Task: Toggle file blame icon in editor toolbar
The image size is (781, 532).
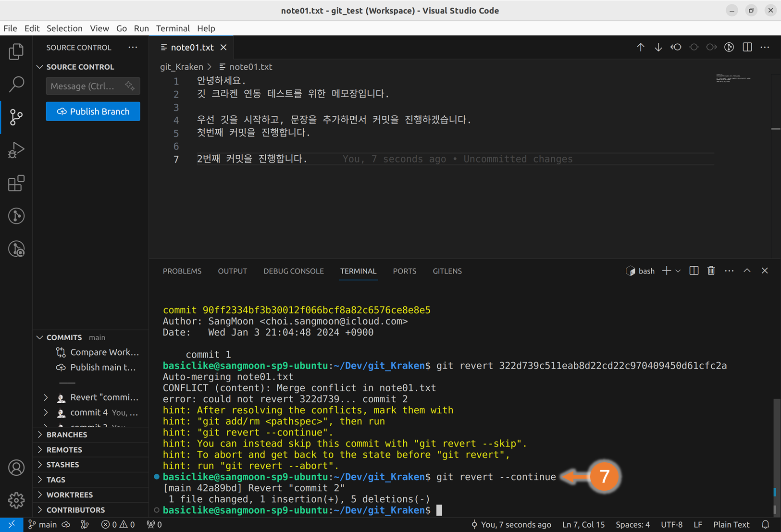Action: pyautogui.click(x=729, y=47)
